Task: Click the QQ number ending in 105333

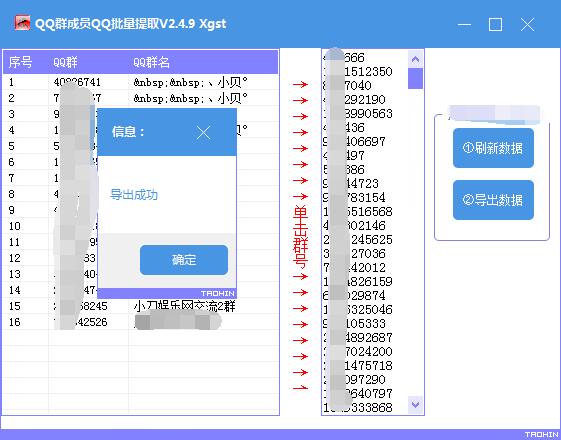Action: (x=354, y=323)
